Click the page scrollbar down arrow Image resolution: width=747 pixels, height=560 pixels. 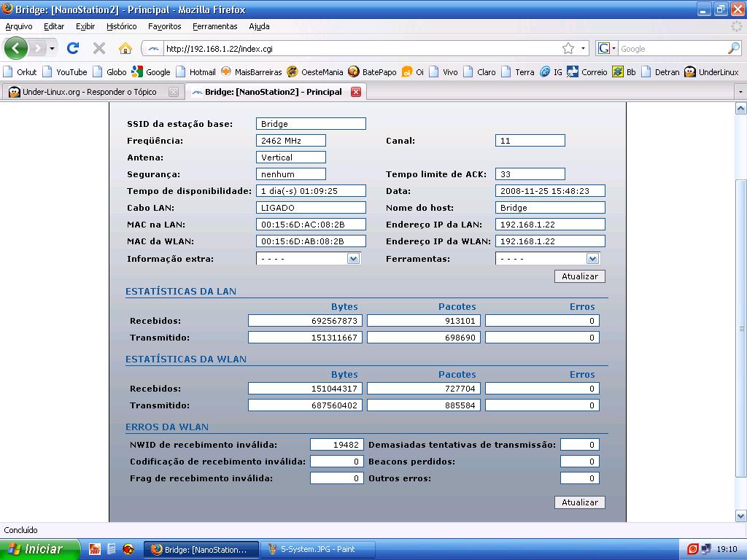coord(740,516)
